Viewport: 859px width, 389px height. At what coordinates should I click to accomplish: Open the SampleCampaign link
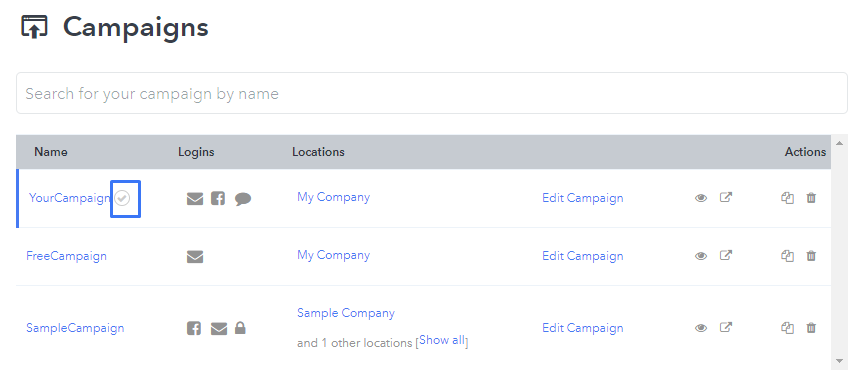pos(75,328)
